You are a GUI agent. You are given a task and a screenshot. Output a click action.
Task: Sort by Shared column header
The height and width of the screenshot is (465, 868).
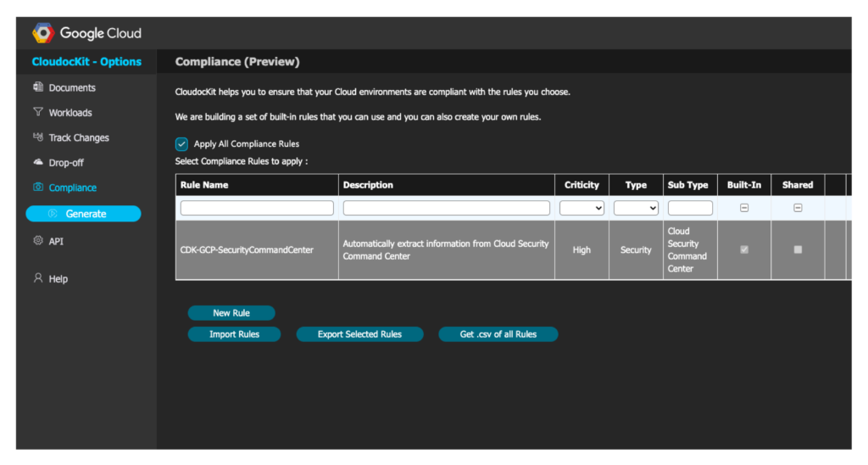point(798,185)
